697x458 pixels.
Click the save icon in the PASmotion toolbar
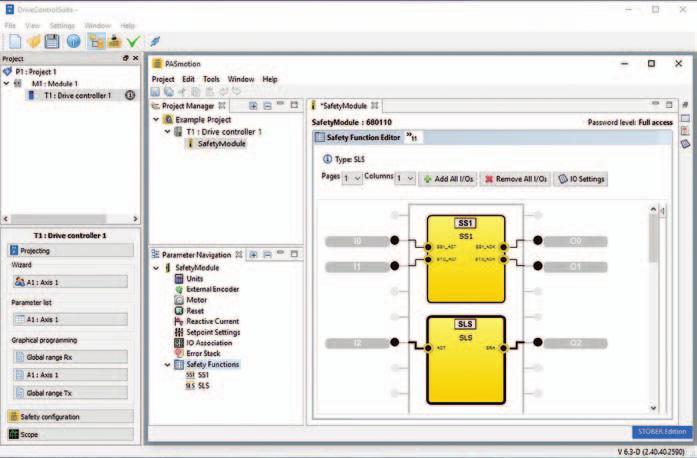tap(155, 92)
